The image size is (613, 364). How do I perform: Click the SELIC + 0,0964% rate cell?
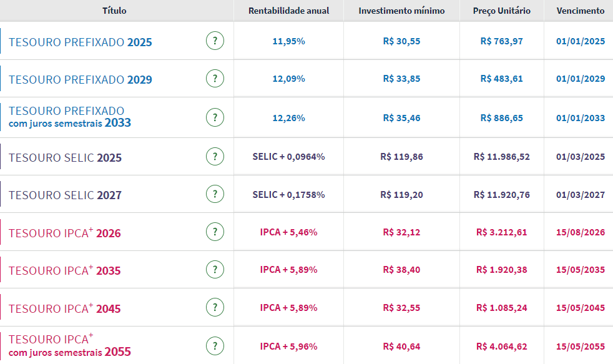288,157
